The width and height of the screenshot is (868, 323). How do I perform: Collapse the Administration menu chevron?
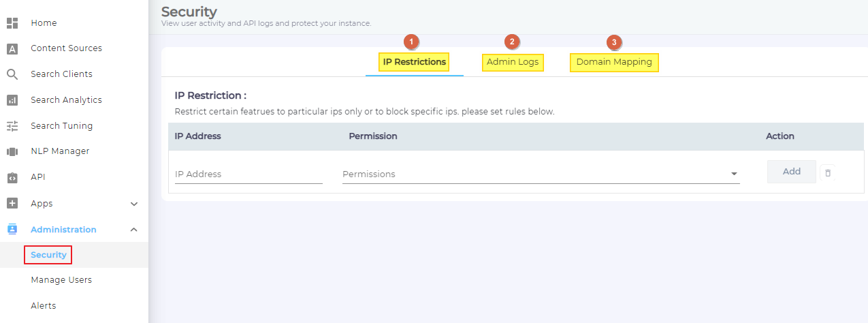click(134, 230)
